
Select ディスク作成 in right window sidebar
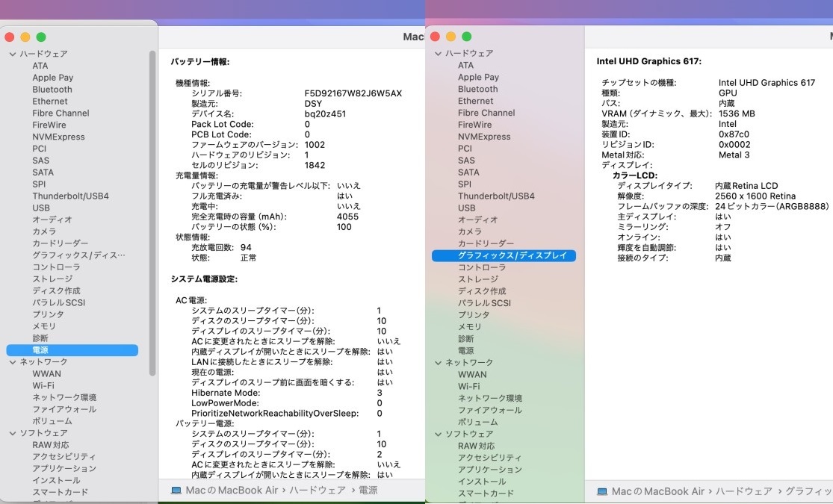coord(481,291)
